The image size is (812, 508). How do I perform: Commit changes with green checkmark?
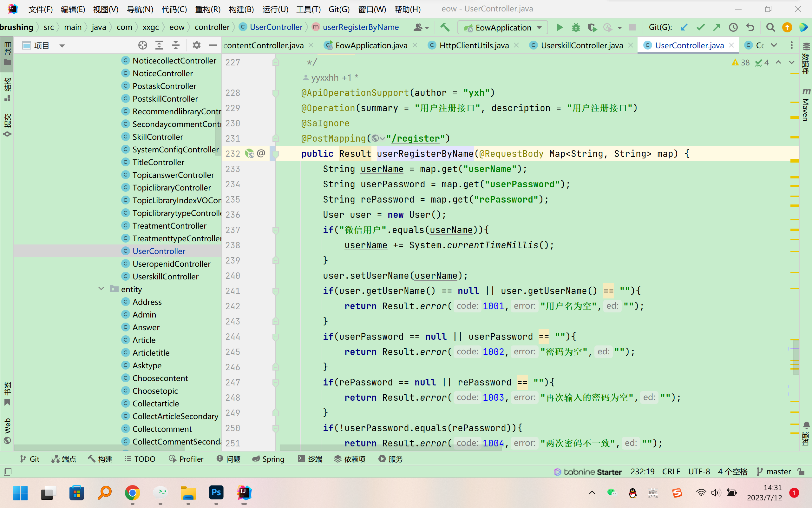point(701,27)
